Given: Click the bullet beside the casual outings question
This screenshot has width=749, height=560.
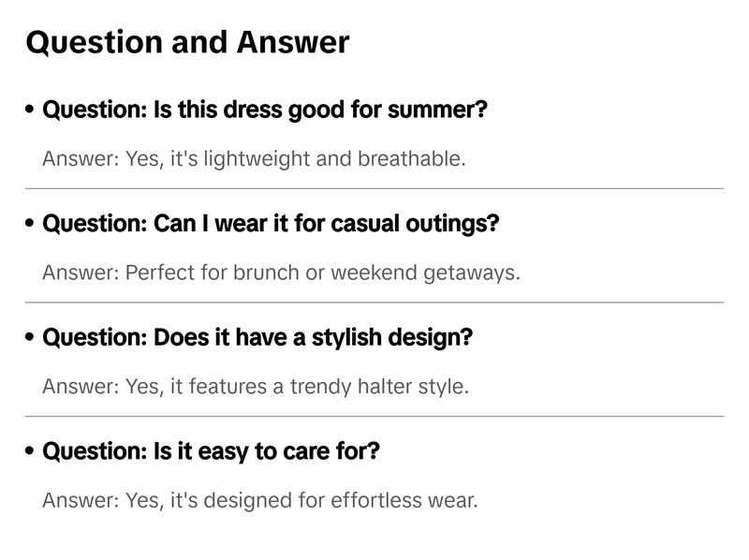Looking at the screenshot, I should [31, 224].
